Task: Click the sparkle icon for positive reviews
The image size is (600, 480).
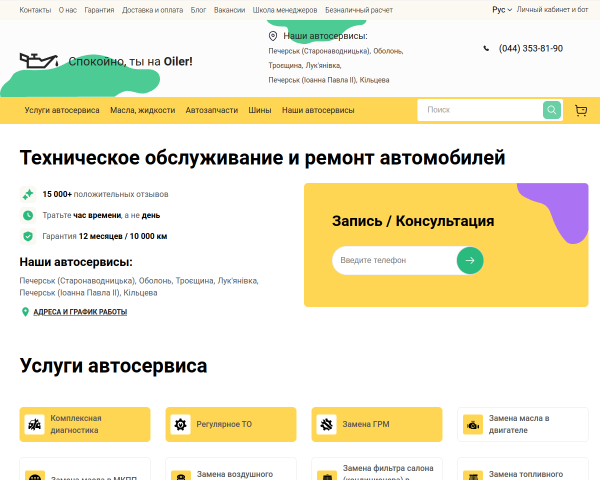Action: (x=28, y=194)
